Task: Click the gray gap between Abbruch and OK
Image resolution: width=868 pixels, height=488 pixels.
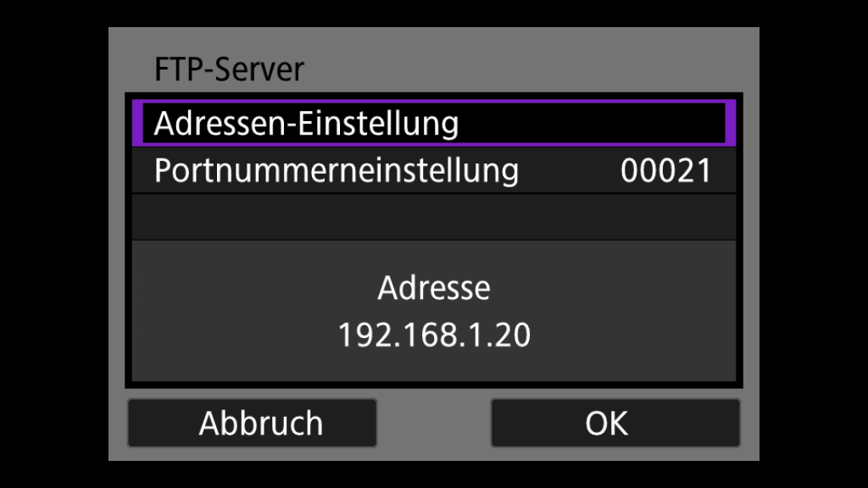Action: [x=433, y=423]
